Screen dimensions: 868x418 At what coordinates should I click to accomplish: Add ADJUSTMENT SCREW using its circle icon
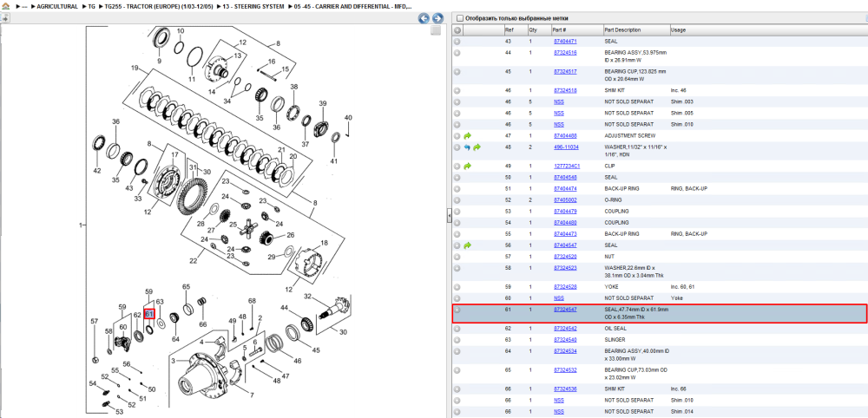click(457, 135)
